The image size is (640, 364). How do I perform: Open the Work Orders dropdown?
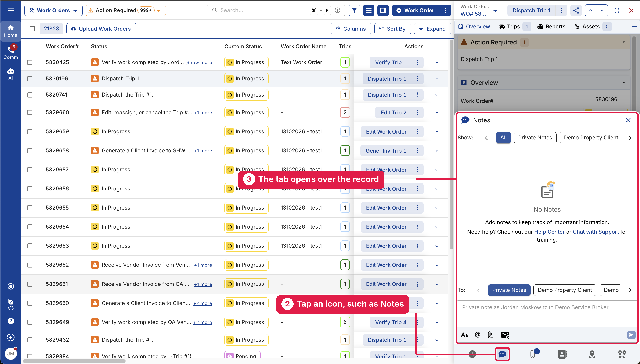tap(53, 10)
